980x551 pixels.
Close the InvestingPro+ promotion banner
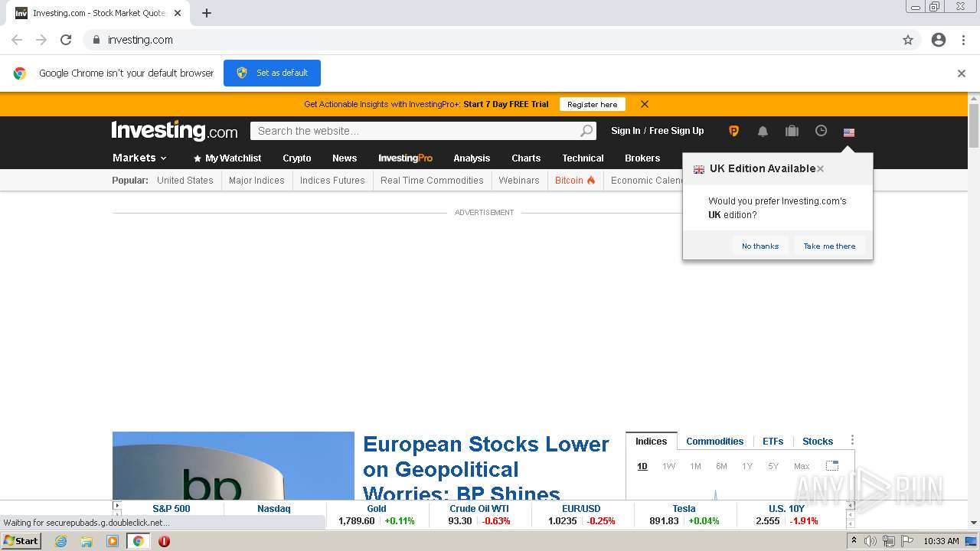pyautogui.click(x=645, y=104)
